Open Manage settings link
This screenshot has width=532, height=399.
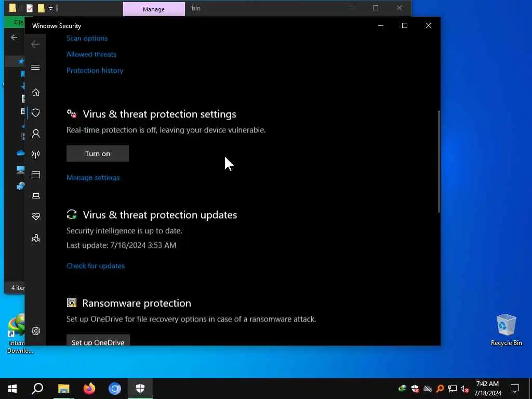93,178
